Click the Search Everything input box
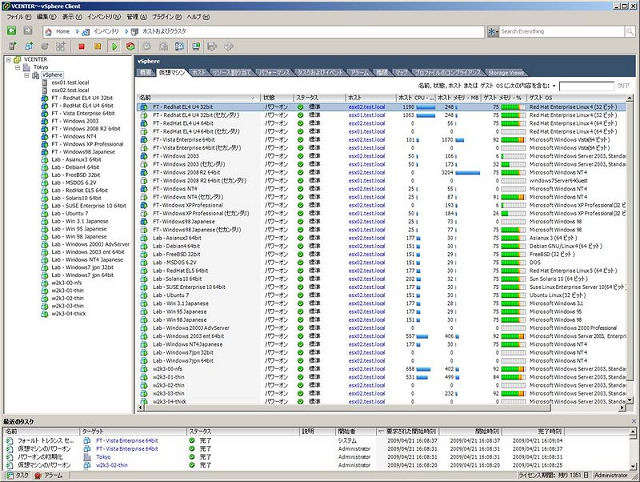 click(x=562, y=31)
